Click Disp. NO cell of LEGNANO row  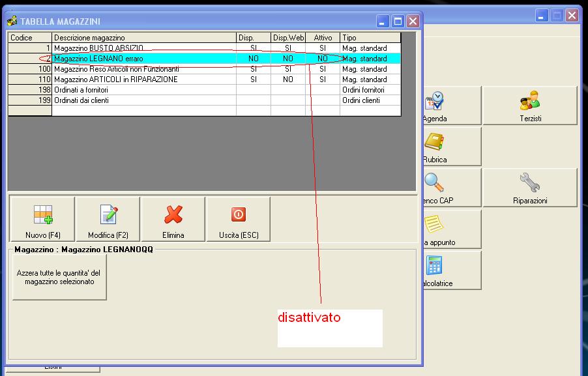tap(254, 59)
